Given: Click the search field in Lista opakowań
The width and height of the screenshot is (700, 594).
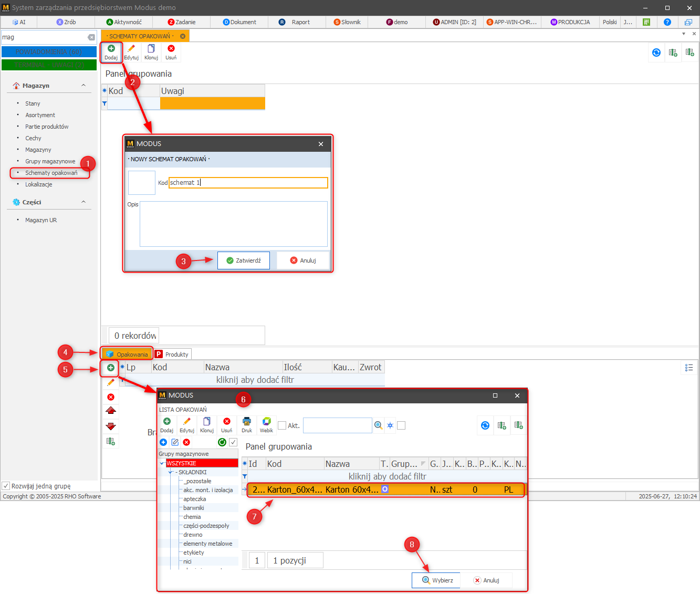Looking at the screenshot, I should tap(338, 425).
